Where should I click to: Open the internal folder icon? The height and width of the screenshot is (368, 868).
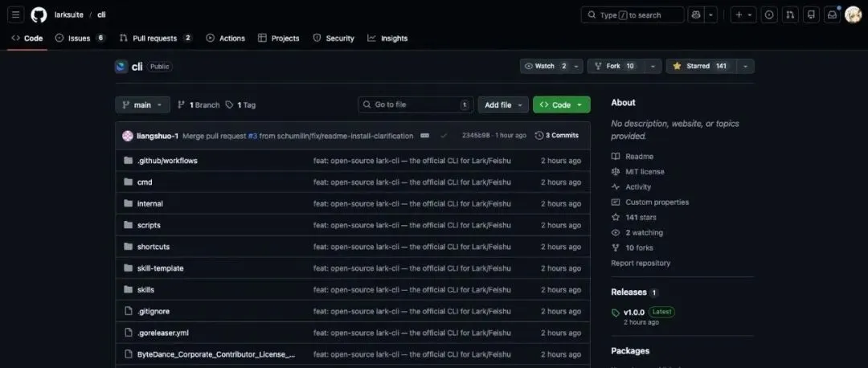(x=128, y=203)
